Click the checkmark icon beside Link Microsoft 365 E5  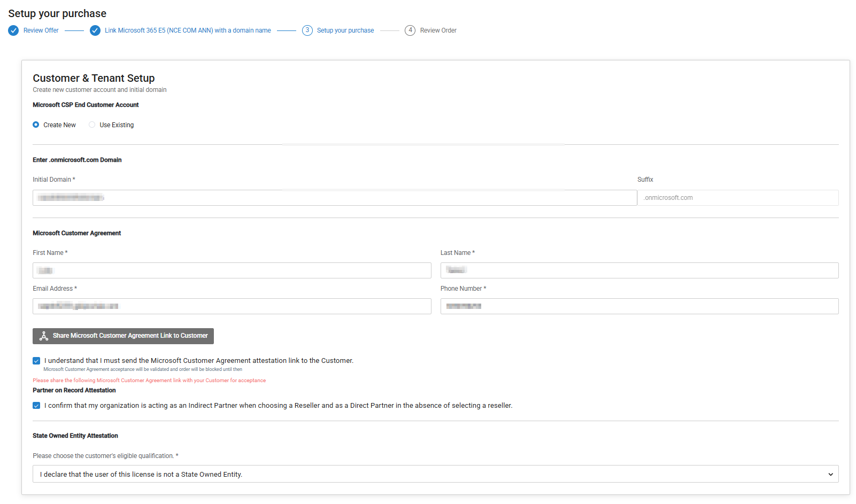(x=95, y=30)
